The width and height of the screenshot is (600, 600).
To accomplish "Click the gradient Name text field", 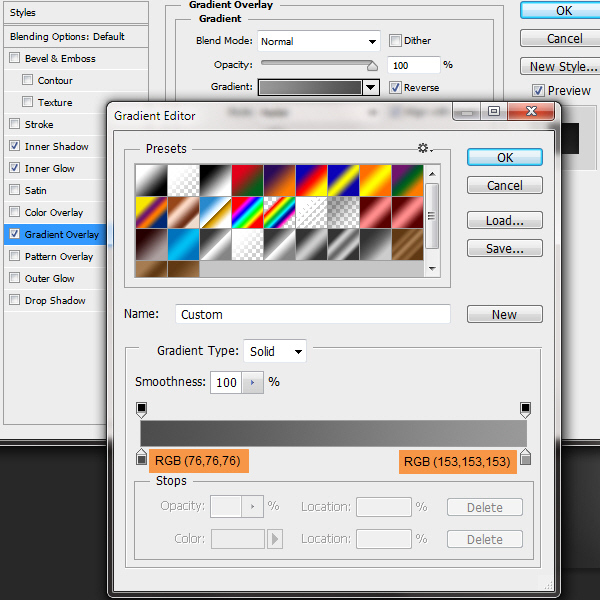I will 312,314.
